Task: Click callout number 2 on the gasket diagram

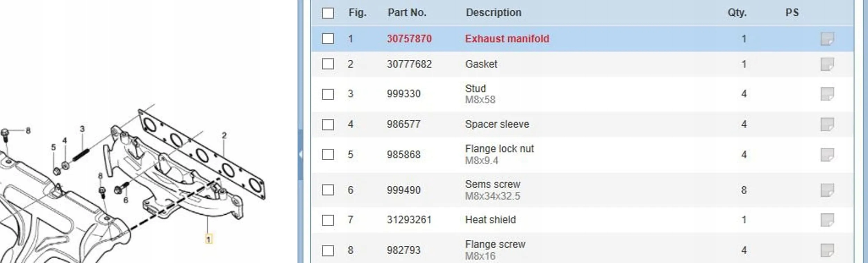Action: [224, 135]
